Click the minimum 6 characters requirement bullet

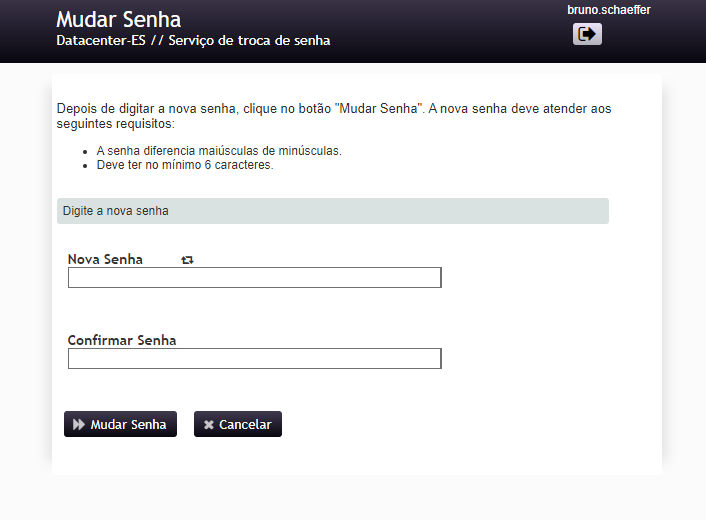[185, 165]
